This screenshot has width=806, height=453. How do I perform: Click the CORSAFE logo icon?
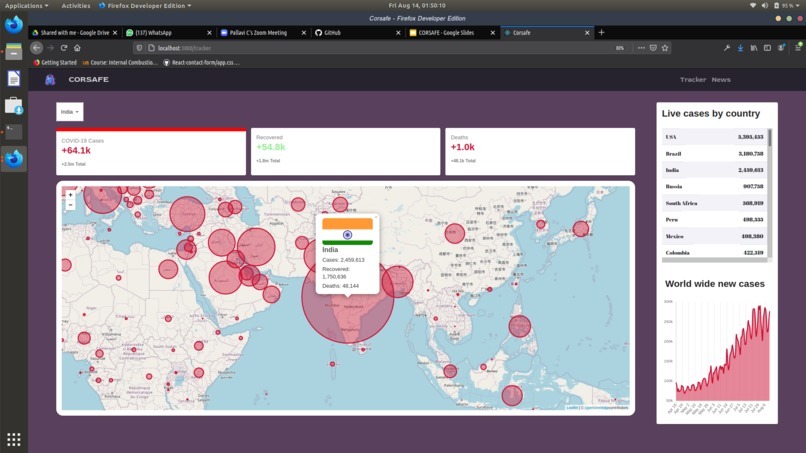coord(50,80)
